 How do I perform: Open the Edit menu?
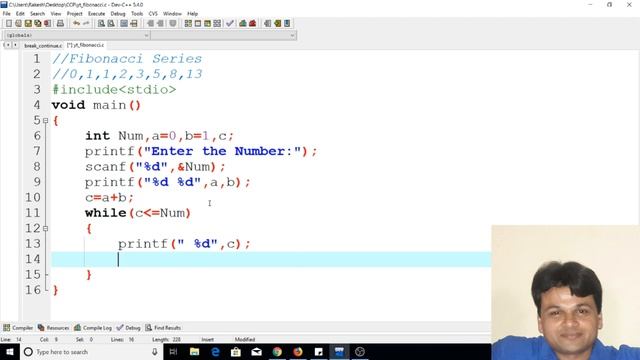(x=20, y=13)
